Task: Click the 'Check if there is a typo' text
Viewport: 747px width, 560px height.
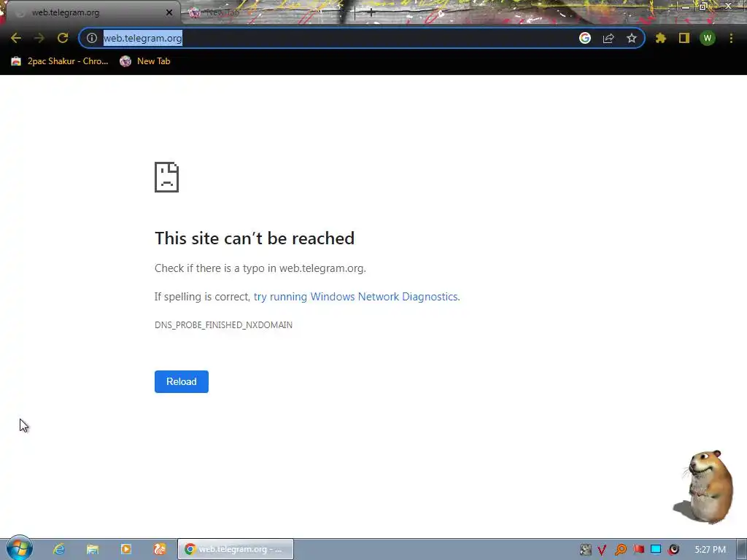Action: [x=260, y=268]
